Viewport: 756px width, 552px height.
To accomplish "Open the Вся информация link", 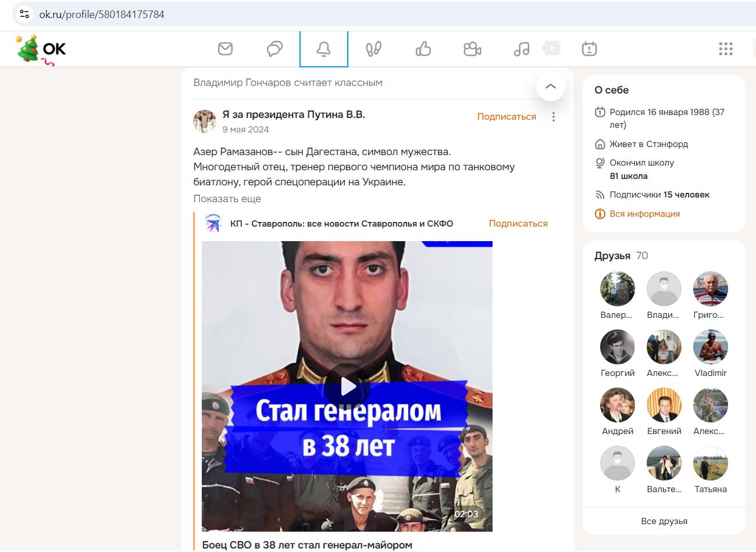I will [644, 214].
